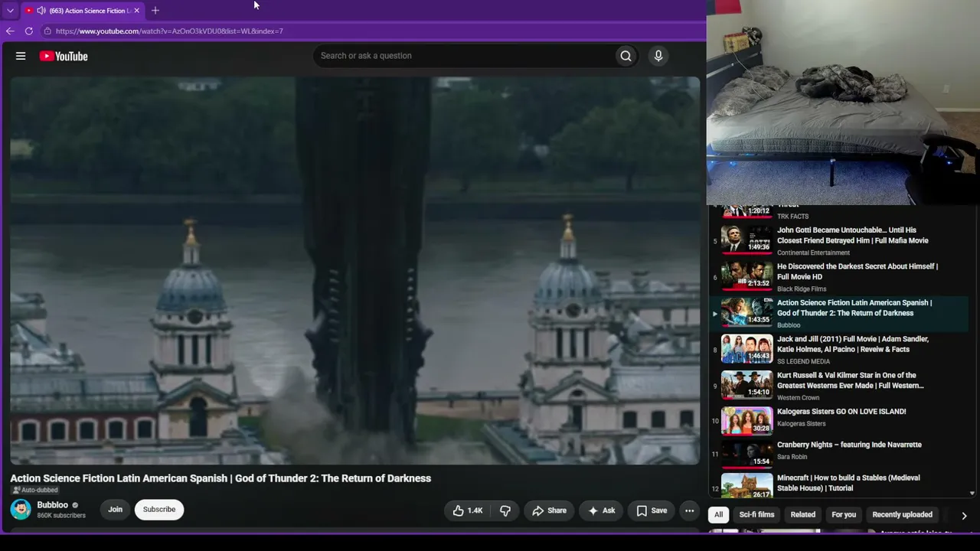
Task: Open John Gotti Became Untouchable thumbnail
Action: pyautogui.click(x=746, y=239)
